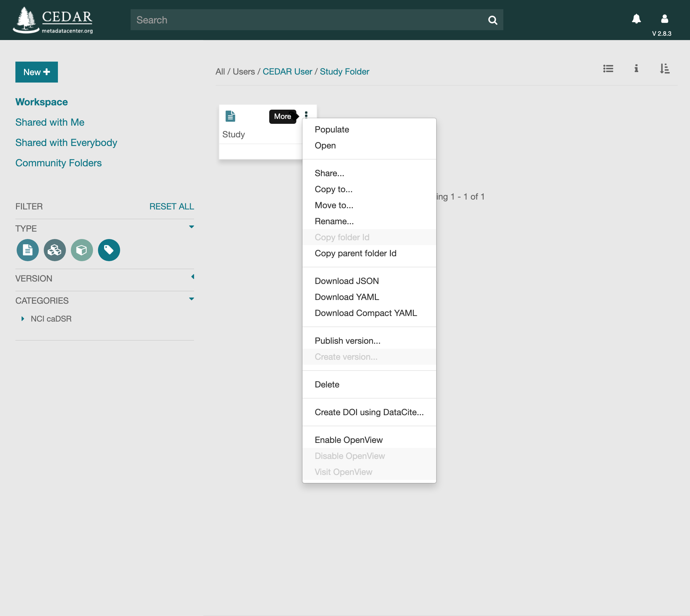Screen dimensions: 690x616
Task: Click Download YAML entry
Action: click(x=369, y=297)
